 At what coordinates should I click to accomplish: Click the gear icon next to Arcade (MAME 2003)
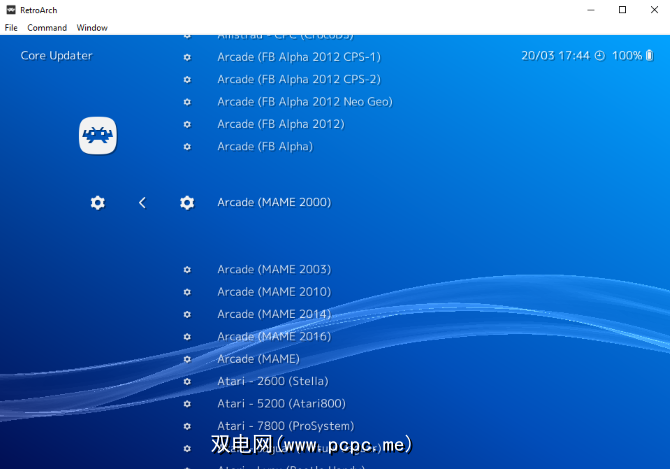pyautogui.click(x=187, y=270)
